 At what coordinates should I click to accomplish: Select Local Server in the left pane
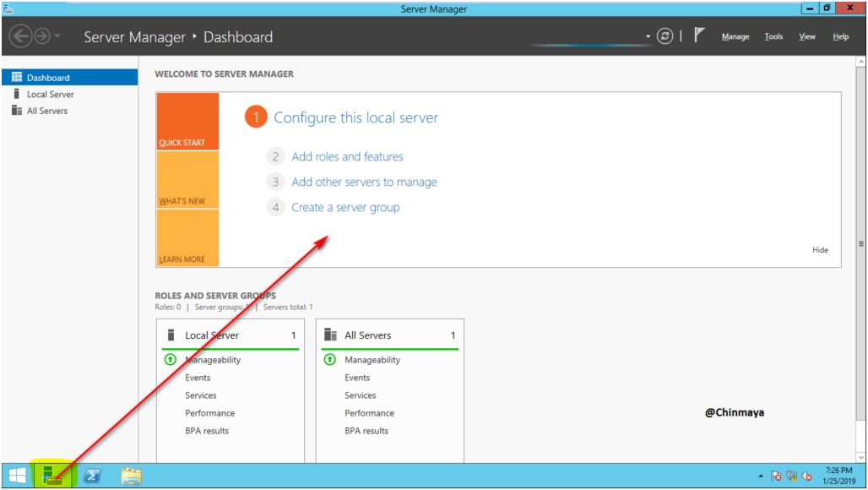point(70,94)
